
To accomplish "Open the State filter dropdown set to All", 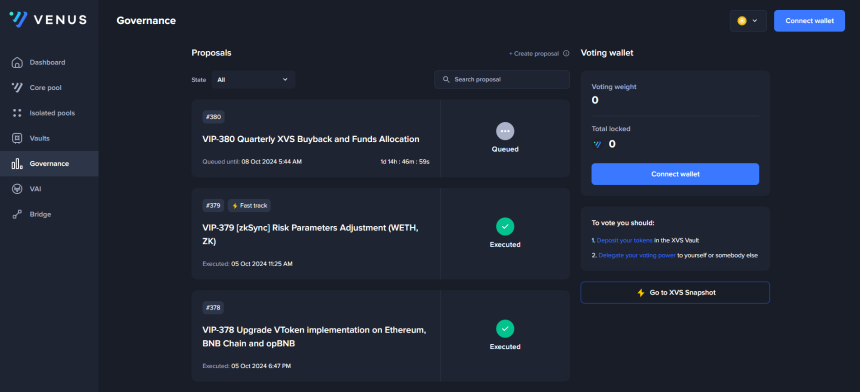I will click(x=253, y=79).
